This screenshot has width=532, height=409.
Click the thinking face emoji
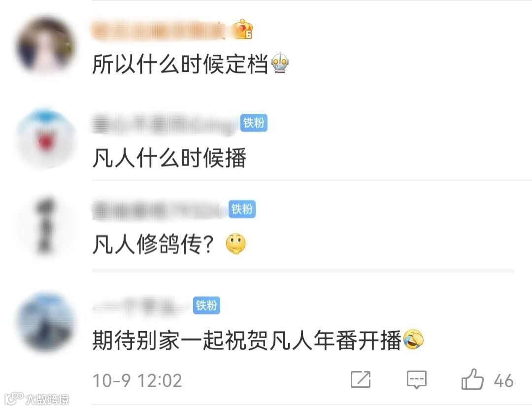click(235, 244)
